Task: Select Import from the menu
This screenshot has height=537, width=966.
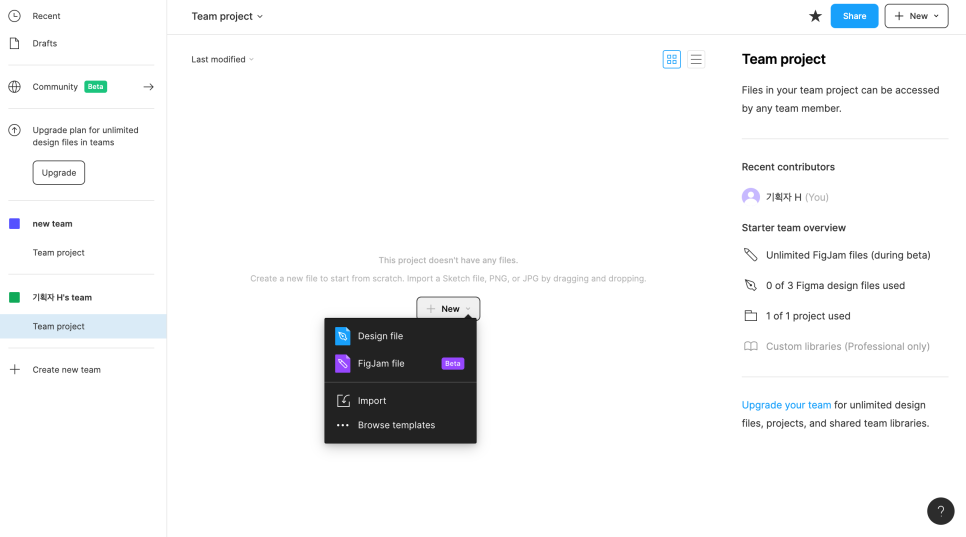Action: coord(400,401)
